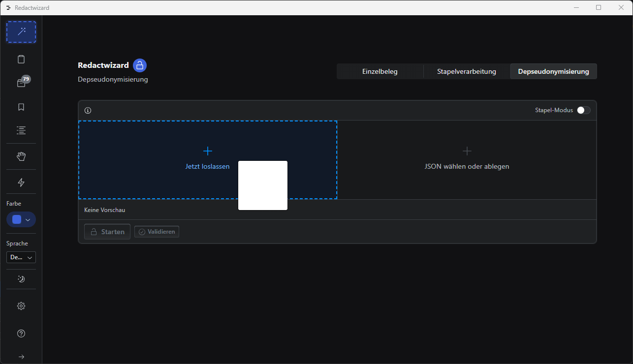The width and height of the screenshot is (633, 364).
Task: Click the Redactwizard app icon in title bar
Action: pyautogui.click(x=8, y=8)
